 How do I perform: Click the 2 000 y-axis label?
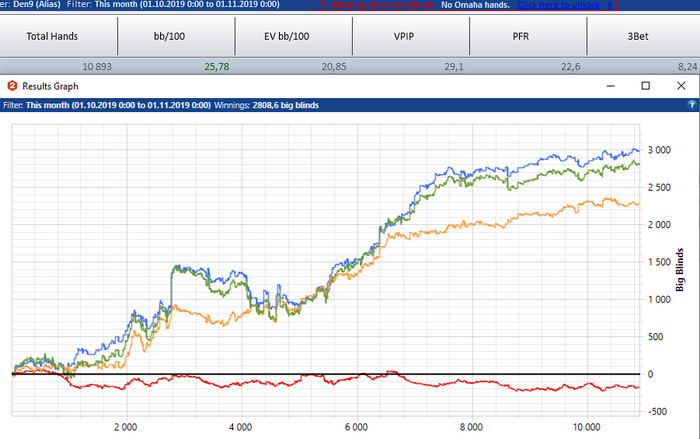pos(659,225)
